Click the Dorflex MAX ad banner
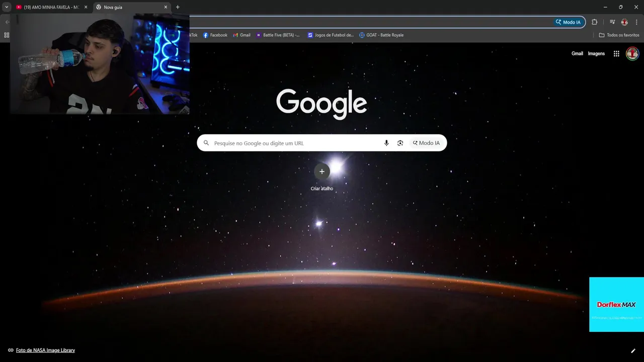This screenshot has height=362, width=644. [616, 305]
